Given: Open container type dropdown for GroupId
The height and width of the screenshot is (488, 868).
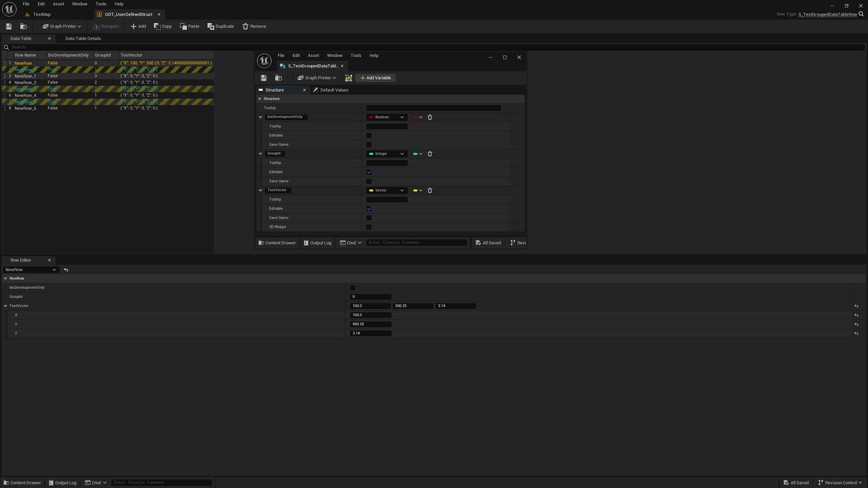Looking at the screenshot, I should [x=418, y=154].
